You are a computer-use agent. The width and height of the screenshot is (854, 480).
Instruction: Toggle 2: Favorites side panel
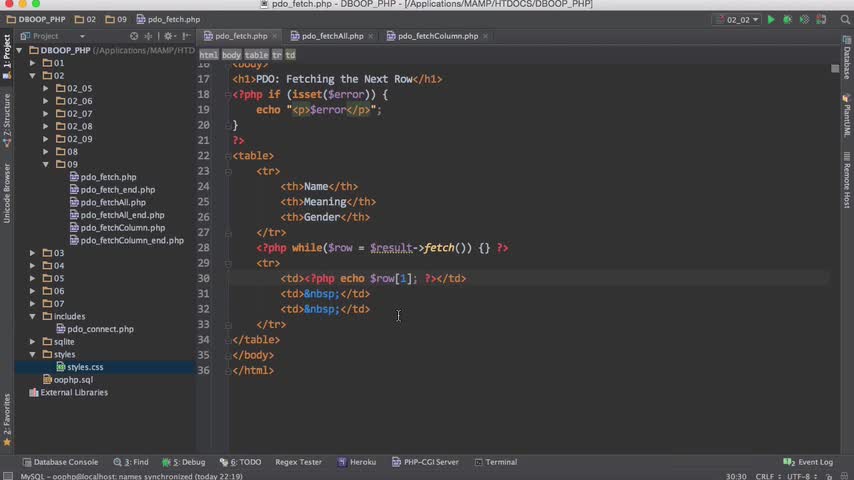(x=7, y=420)
